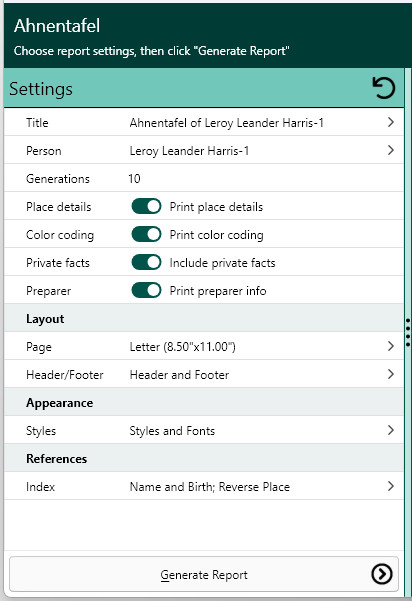Open the Person row chevron
412x601 pixels.
[391, 150]
